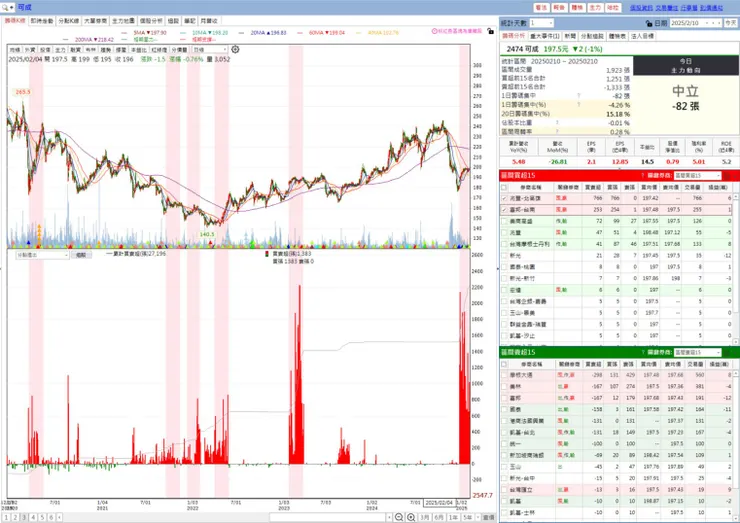Screen dimensions: 740x523
Task: Click the help question mark beside 區間周轉率
Action: (557, 132)
